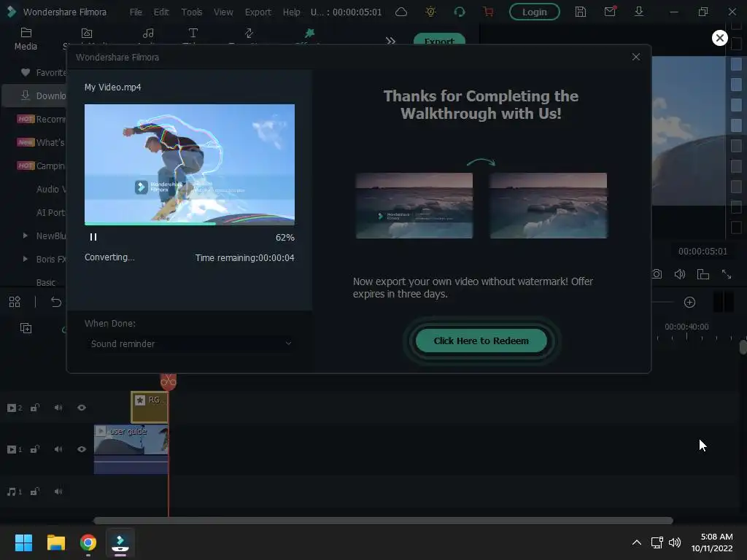Toggle lock on video track 1
This screenshot has height=560, width=747.
click(35, 449)
